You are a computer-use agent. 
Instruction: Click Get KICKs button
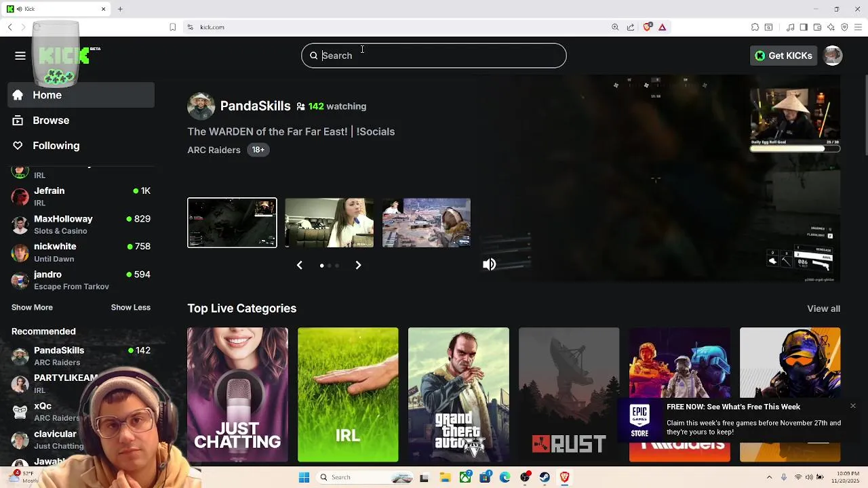pyautogui.click(x=783, y=56)
